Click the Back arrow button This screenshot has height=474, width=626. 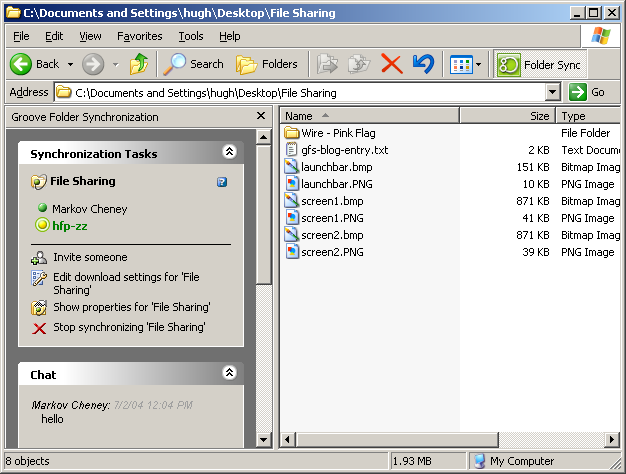point(36,64)
